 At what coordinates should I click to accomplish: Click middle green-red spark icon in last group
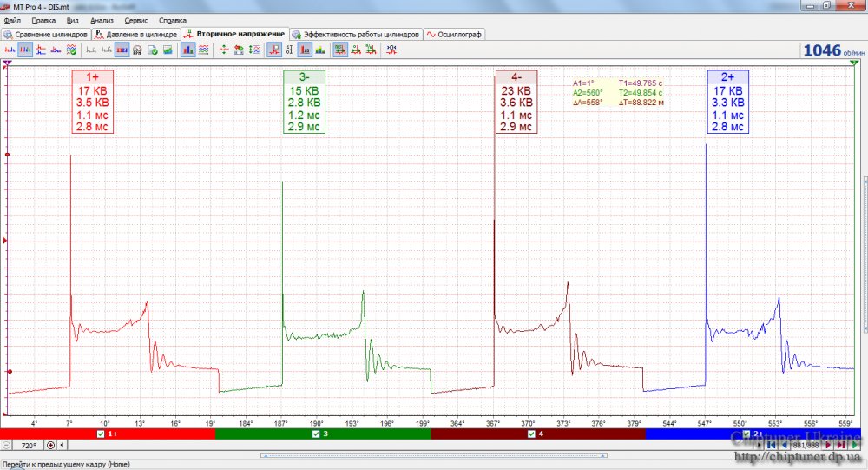click(x=356, y=50)
